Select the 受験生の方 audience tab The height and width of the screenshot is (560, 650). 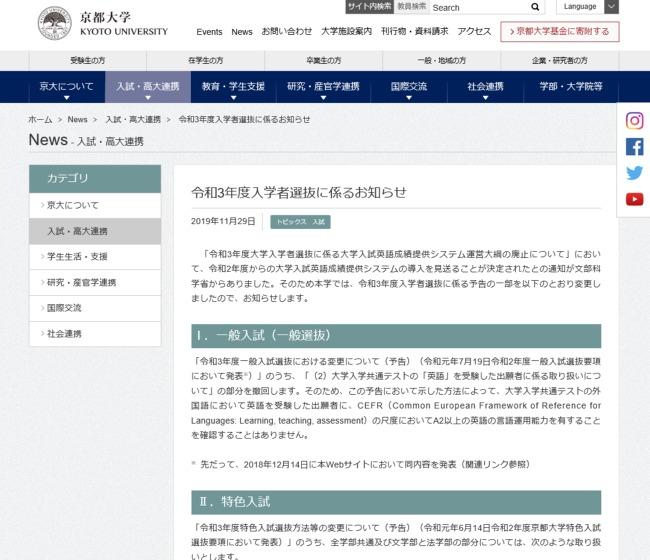[x=87, y=61]
